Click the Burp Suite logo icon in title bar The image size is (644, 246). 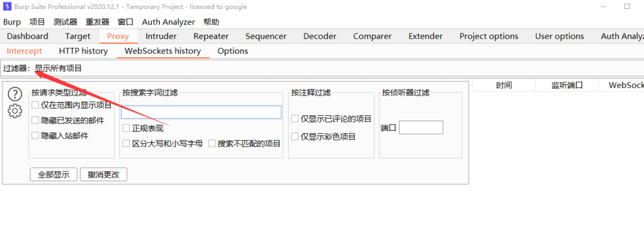[x=7, y=7]
